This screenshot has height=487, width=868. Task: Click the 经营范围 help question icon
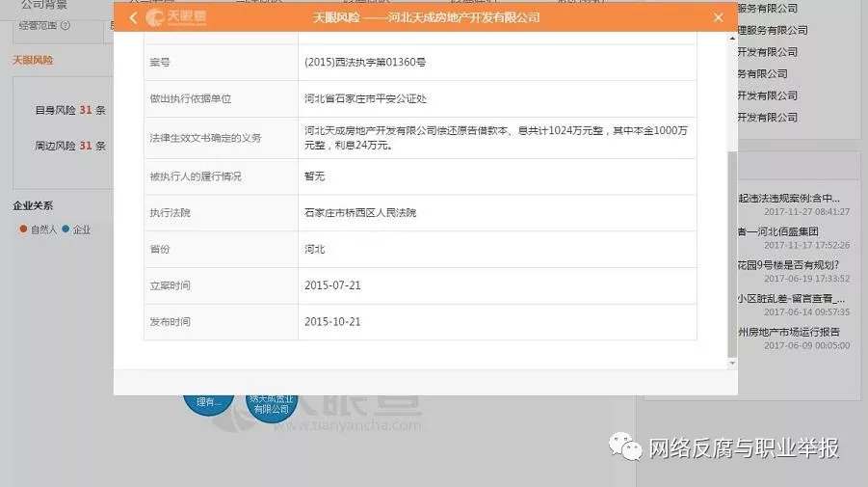(66, 25)
